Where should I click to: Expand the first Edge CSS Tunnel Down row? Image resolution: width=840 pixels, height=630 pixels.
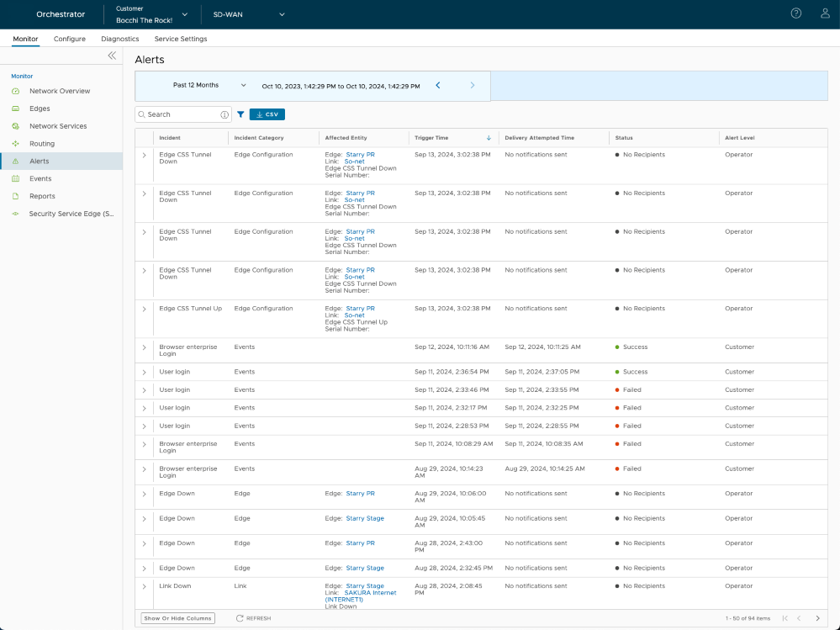click(x=144, y=156)
